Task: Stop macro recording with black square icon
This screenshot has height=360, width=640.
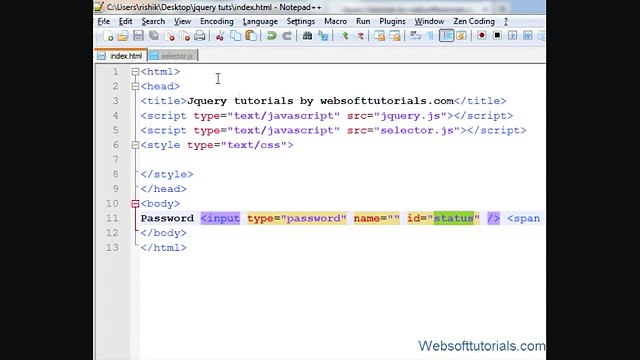Action: tap(497, 36)
